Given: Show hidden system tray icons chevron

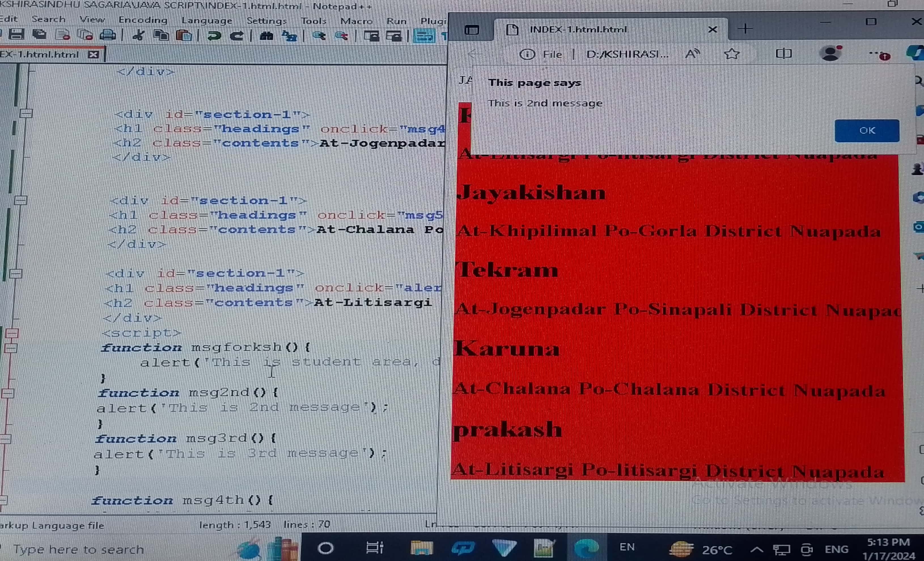Looking at the screenshot, I should click(757, 549).
